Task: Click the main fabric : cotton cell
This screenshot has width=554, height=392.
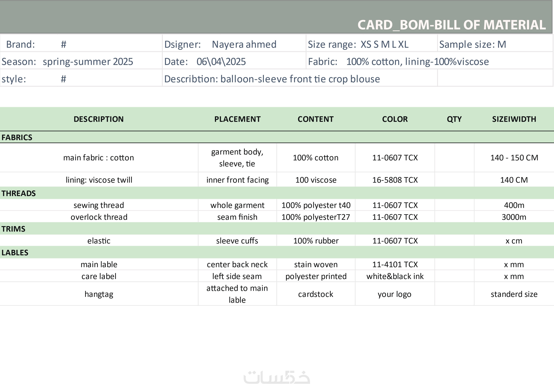Action: point(98,158)
